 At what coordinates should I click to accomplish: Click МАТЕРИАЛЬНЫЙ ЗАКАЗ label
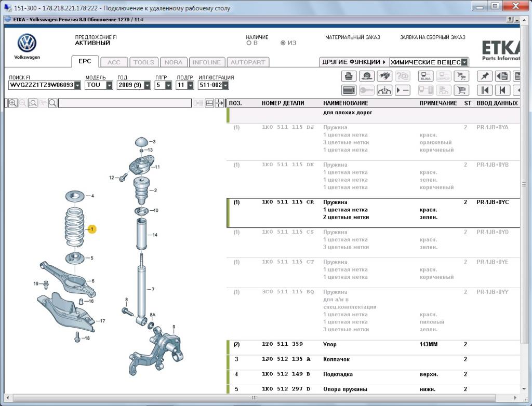click(353, 37)
